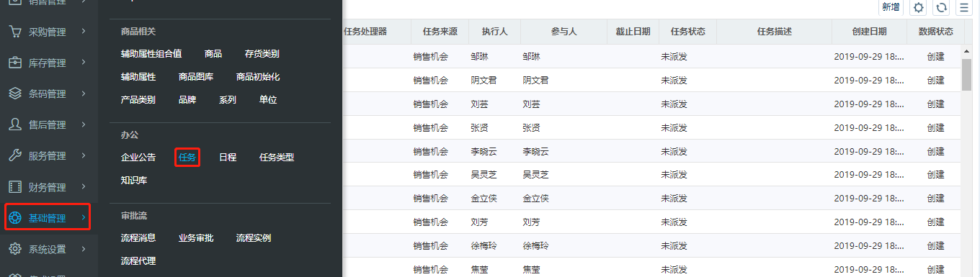Click the 系统设置 gear icon
This screenshot has width=980, height=277.
point(15,249)
